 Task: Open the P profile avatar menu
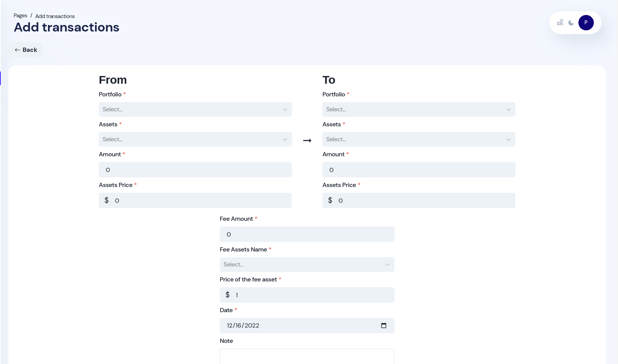pos(586,23)
